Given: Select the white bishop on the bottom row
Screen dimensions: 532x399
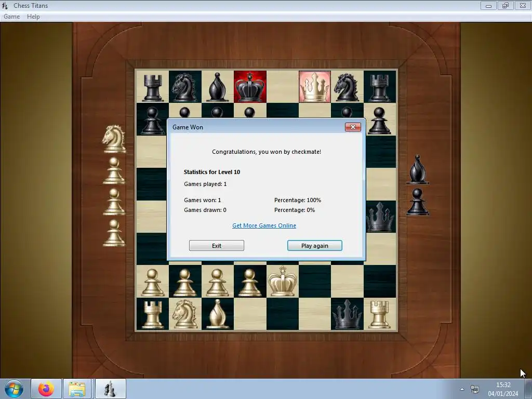Looking at the screenshot, I should (217, 314).
